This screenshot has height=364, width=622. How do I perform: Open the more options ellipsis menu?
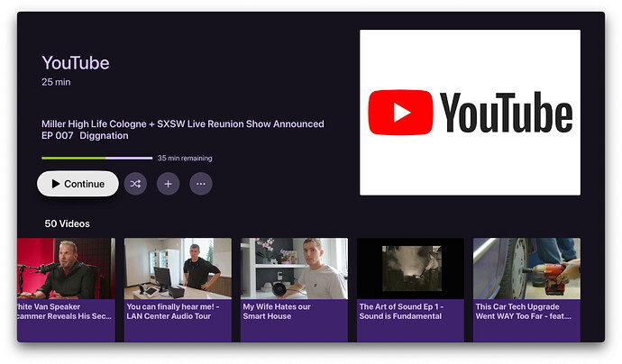pyautogui.click(x=200, y=184)
